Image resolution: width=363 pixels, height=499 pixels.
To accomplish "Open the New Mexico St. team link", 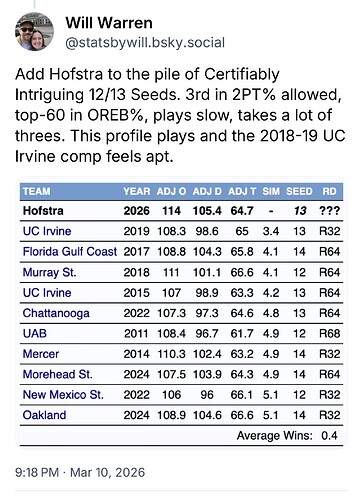I will (x=63, y=395).
